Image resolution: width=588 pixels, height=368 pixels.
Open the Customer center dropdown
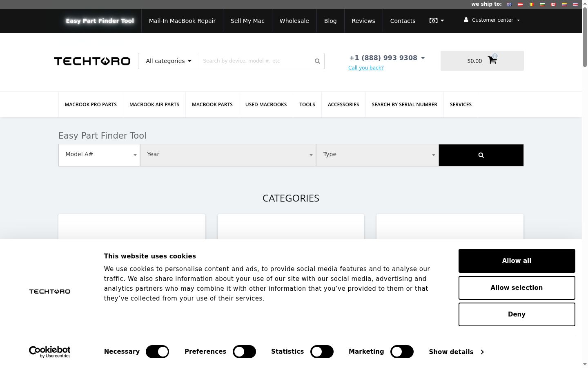tap(492, 20)
